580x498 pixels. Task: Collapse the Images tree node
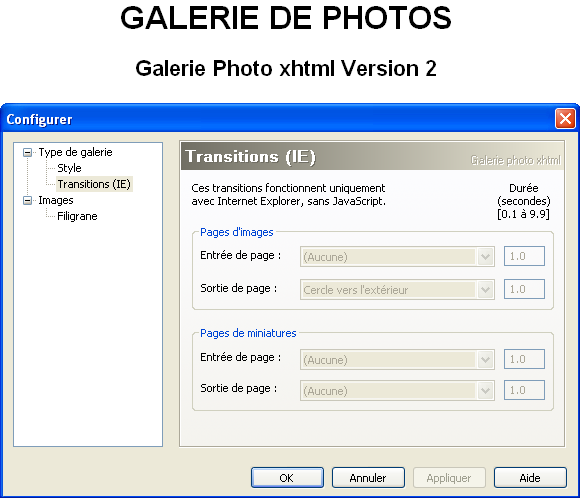[27, 201]
